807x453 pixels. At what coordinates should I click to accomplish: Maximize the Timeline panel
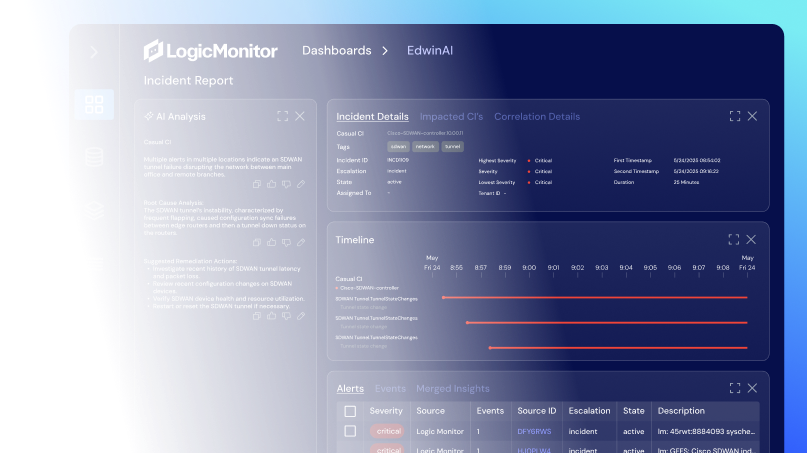[x=734, y=239]
